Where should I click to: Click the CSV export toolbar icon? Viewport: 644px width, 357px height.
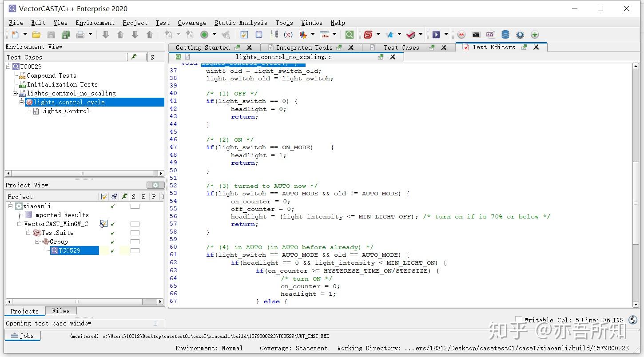pos(490,35)
